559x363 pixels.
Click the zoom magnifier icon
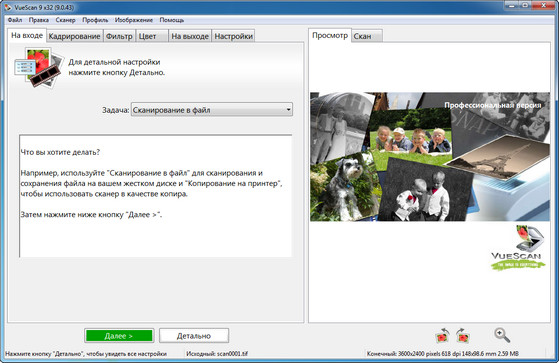pyautogui.click(x=502, y=335)
